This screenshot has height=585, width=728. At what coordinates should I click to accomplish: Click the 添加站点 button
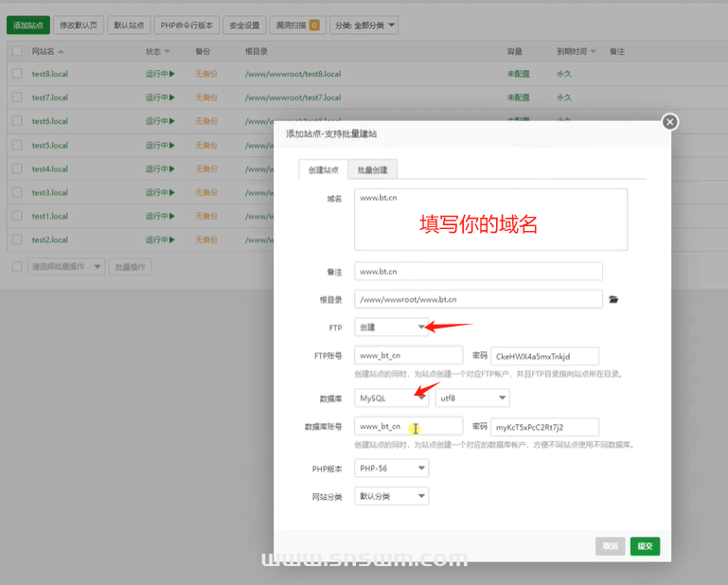point(28,25)
